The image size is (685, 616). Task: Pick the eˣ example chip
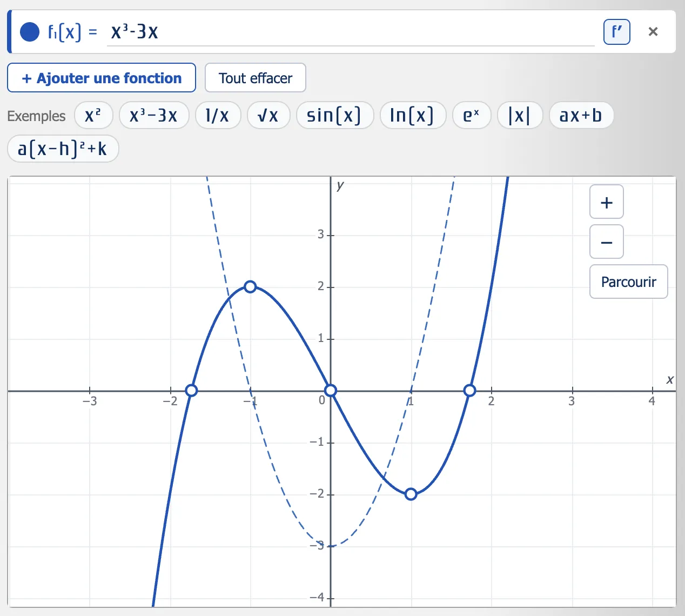472,116
